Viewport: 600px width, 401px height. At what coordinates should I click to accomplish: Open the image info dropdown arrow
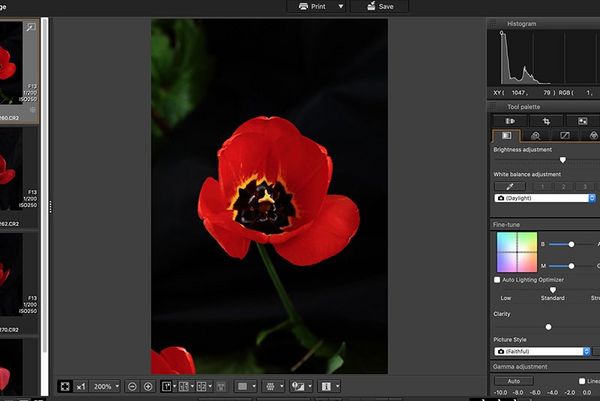pos(337,386)
